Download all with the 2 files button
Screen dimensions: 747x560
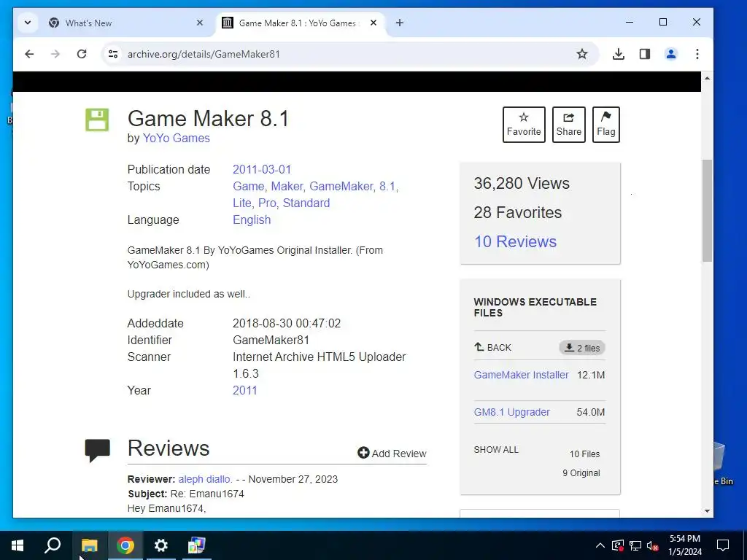click(x=582, y=348)
